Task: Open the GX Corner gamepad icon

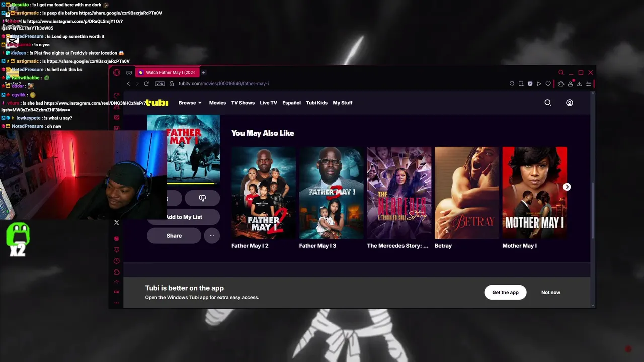Action: click(x=129, y=72)
